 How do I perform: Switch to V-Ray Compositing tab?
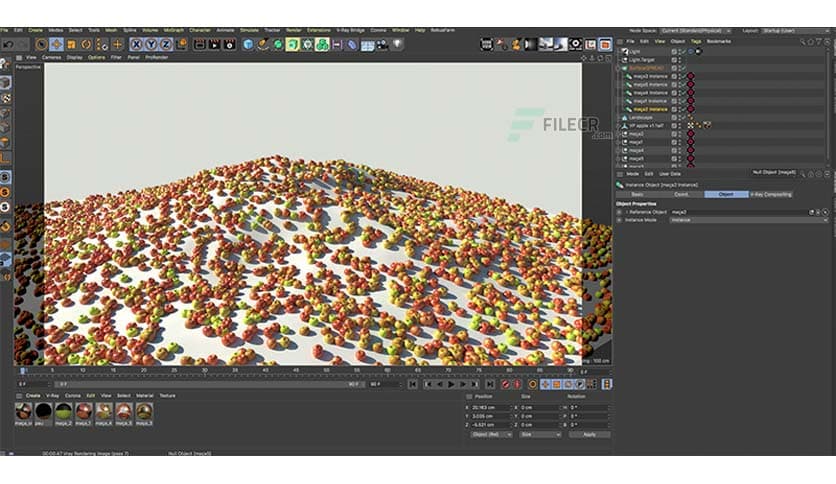pos(771,195)
